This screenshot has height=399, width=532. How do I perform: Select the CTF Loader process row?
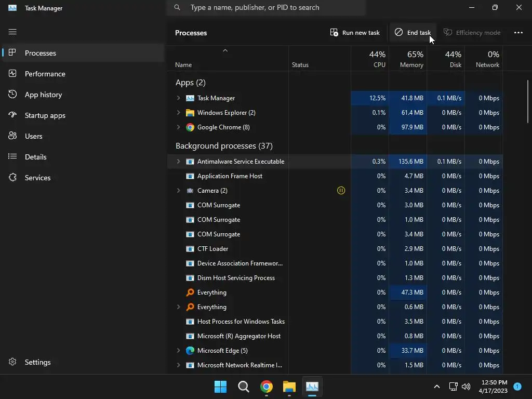pos(335,249)
